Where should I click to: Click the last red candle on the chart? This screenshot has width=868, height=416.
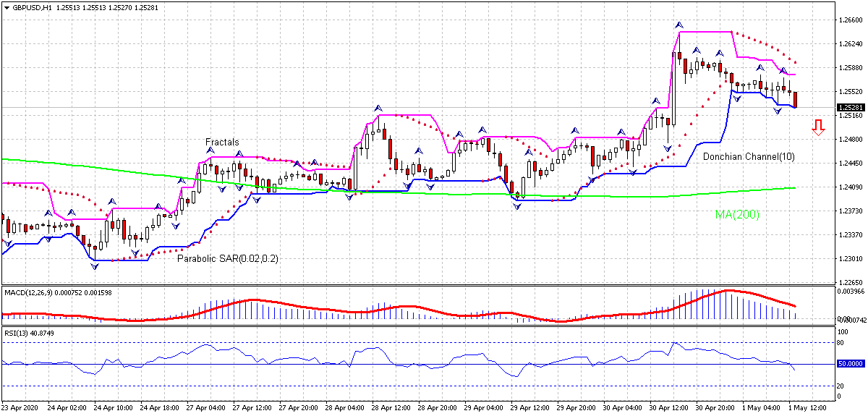pyautogui.click(x=796, y=100)
